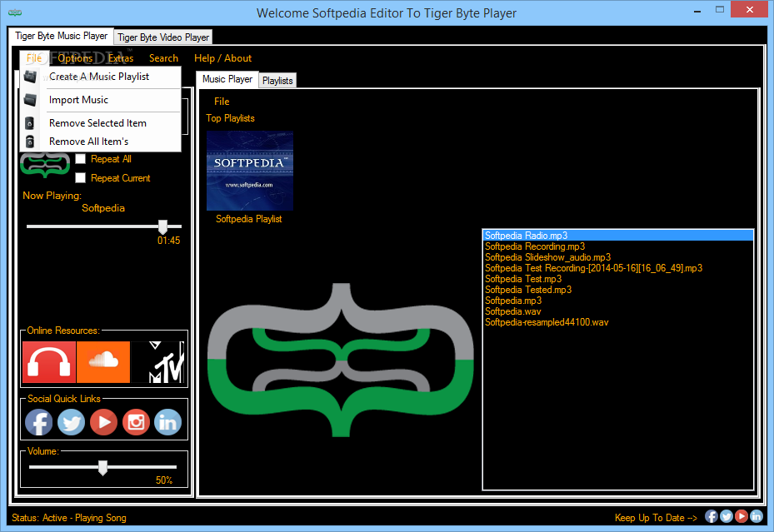Enable the Repeat All checkbox
The height and width of the screenshot is (532, 774).
click(81, 159)
